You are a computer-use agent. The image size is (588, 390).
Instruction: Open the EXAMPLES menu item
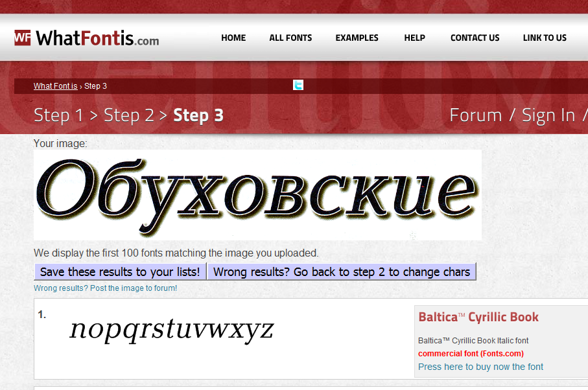pyautogui.click(x=357, y=38)
